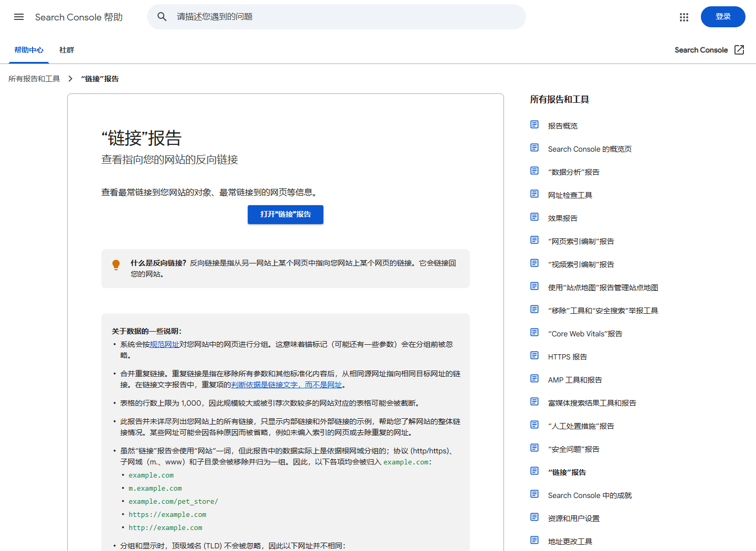Click the document icon beside "Core Web Vitals"报告

tap(534, 332)
